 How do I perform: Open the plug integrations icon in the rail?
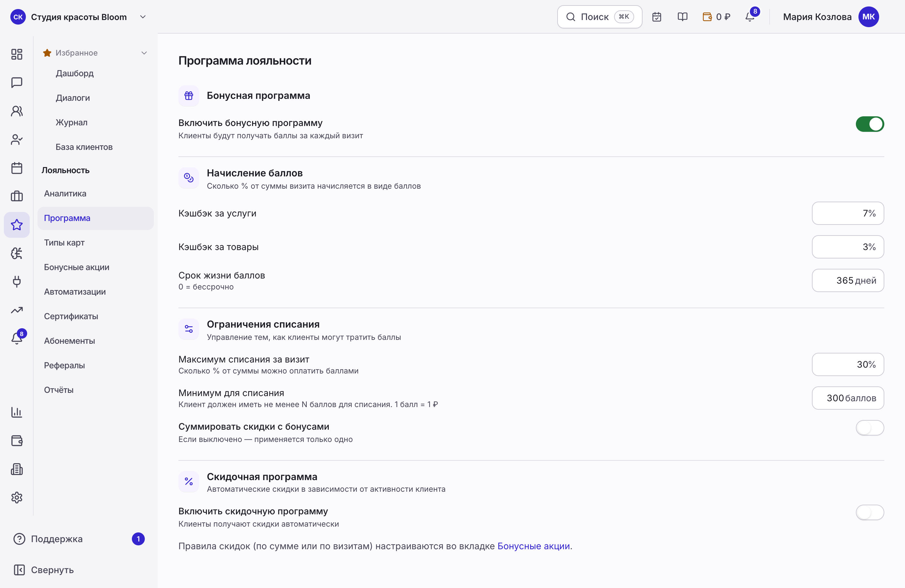click(x=17, y=282)
